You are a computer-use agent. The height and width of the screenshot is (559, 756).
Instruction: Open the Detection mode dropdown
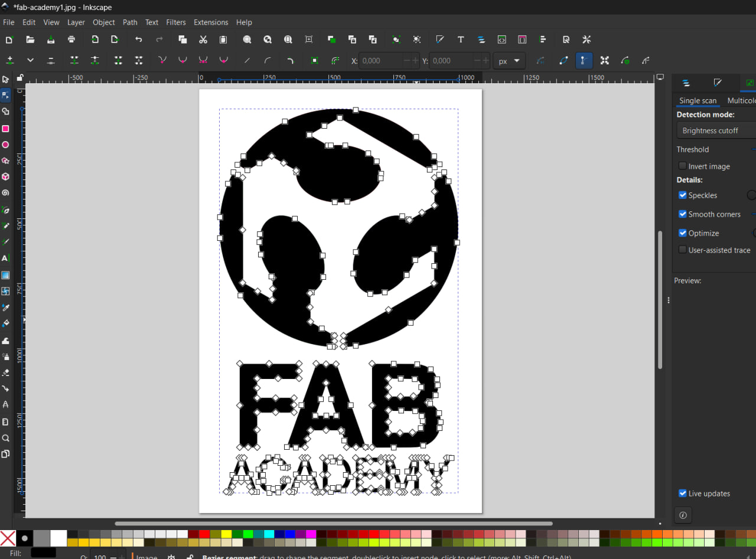tap(716, 130)
